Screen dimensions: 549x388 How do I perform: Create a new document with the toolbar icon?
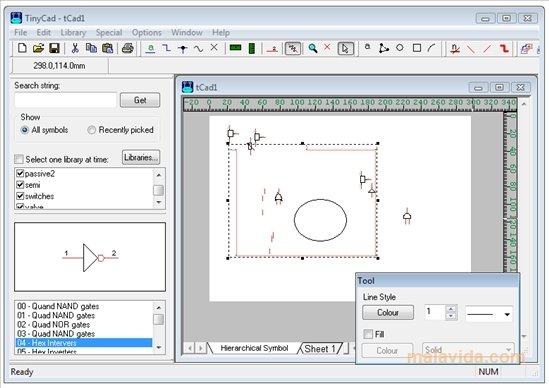[x=22, y=48]
